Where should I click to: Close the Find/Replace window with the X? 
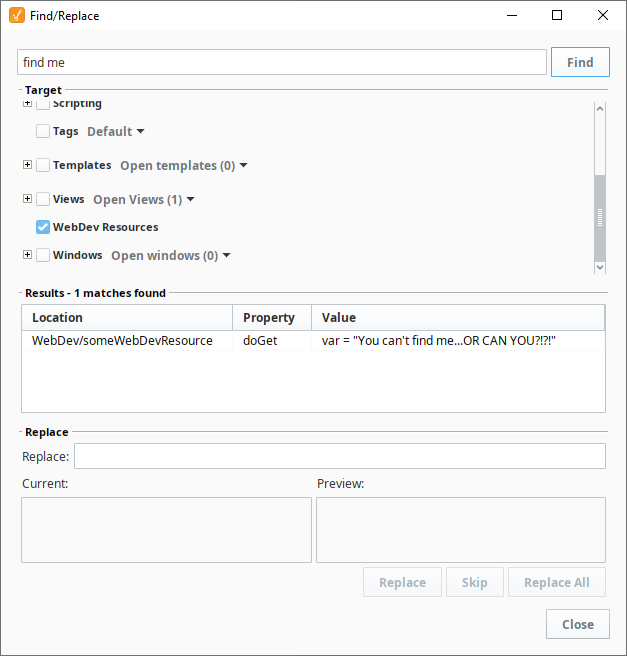tap(603, 15)
